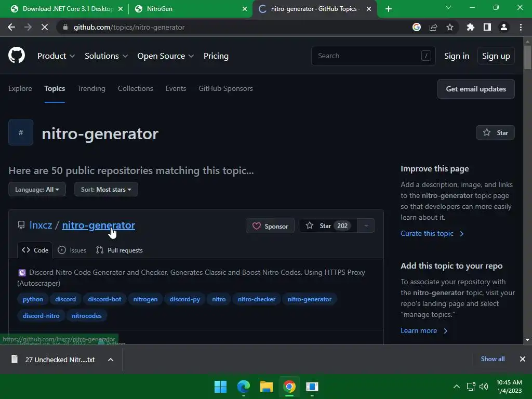Screen dimensions: 532x399
Task: Open Curate this topic link
Action: point(432,233)
